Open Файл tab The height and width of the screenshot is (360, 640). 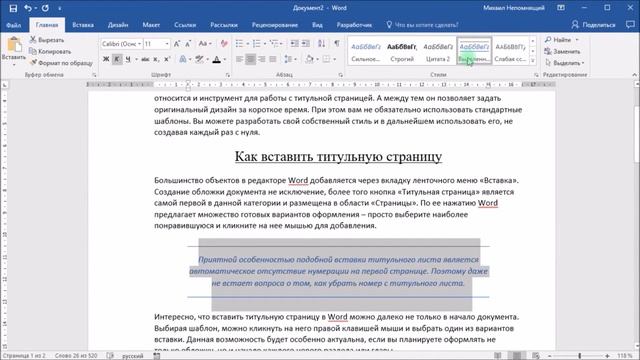tap(13, 25)
